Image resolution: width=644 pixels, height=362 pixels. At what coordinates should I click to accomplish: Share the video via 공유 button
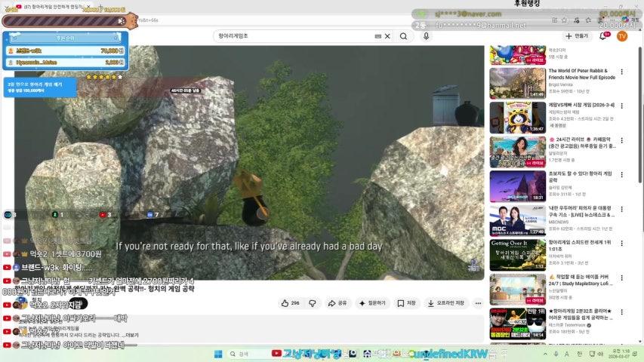(337, 303)
